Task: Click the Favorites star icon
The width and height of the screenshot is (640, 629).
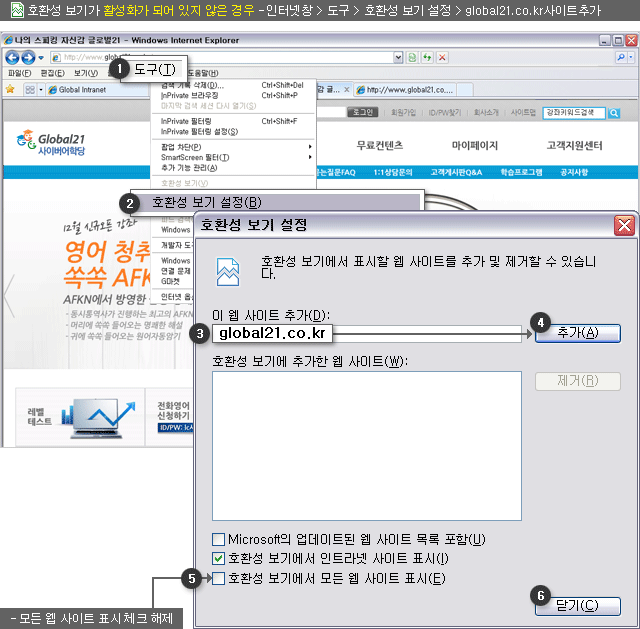Action: click(x=10, y=89)
